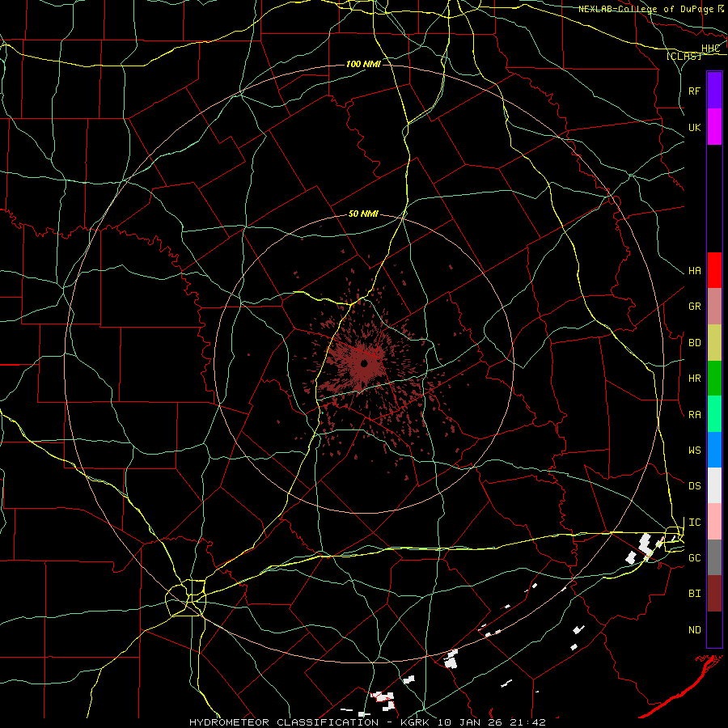Click the gray GC legend swatch

(714, 557)
